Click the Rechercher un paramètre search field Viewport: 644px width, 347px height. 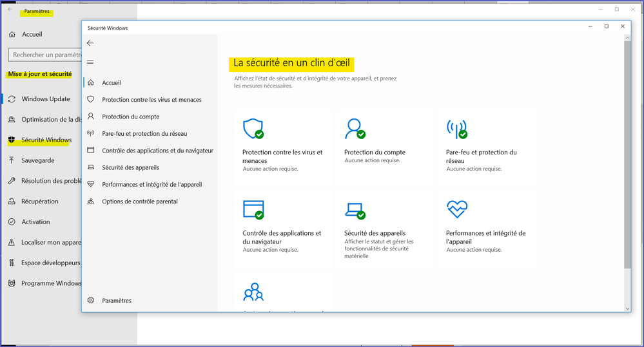click(44, 55)
